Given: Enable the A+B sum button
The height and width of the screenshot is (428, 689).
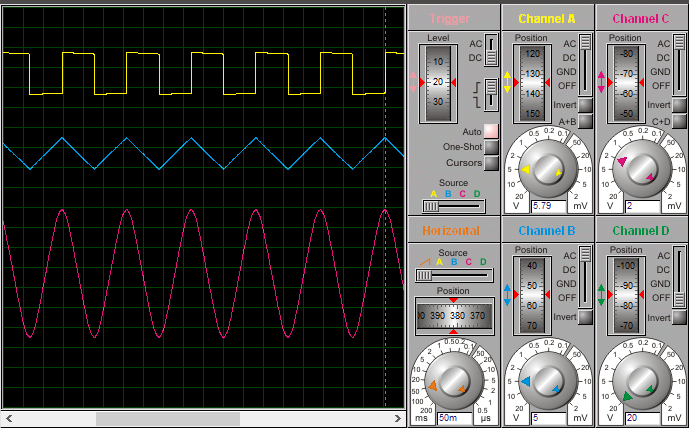Looking at the screenshot, I should (585, 121).
